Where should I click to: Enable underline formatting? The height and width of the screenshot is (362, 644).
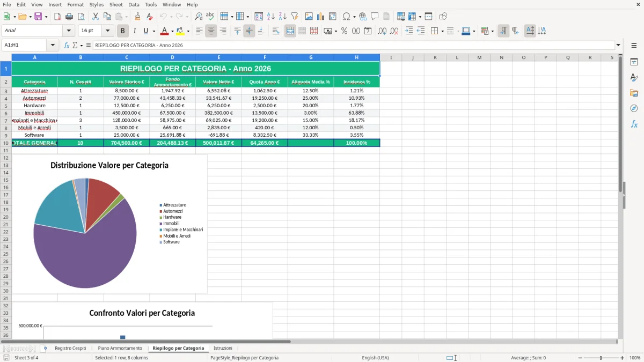pyautogui.click(x=145, y=31)
